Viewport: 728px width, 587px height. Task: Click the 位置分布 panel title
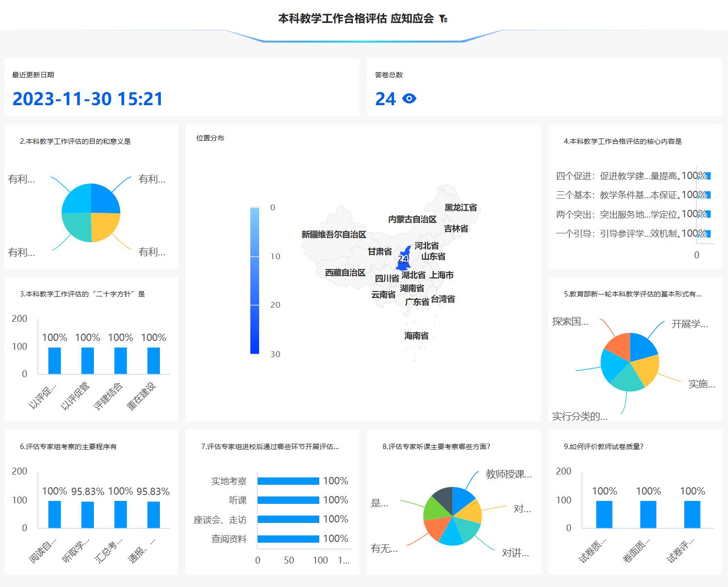210,138
